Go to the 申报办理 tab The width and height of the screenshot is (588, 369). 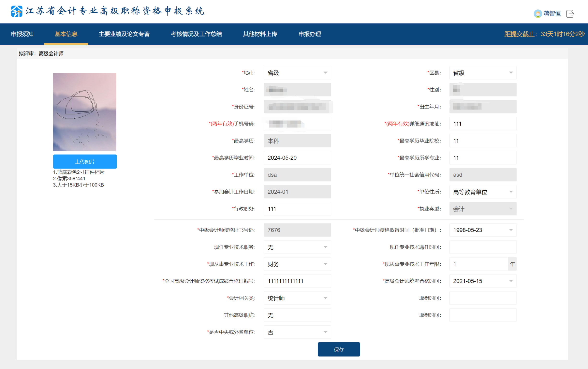[309, 34]
